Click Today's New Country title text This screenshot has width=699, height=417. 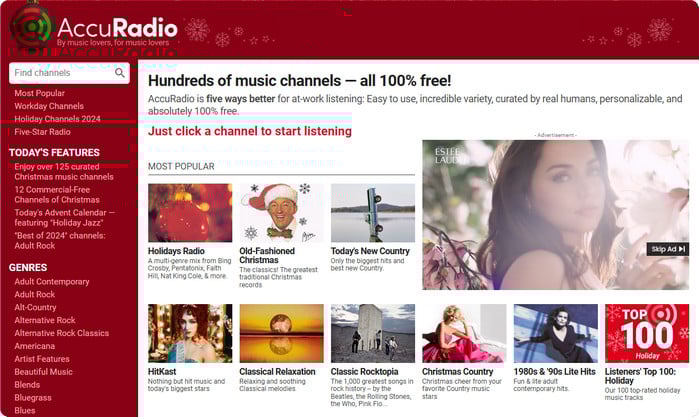[370, 251]
